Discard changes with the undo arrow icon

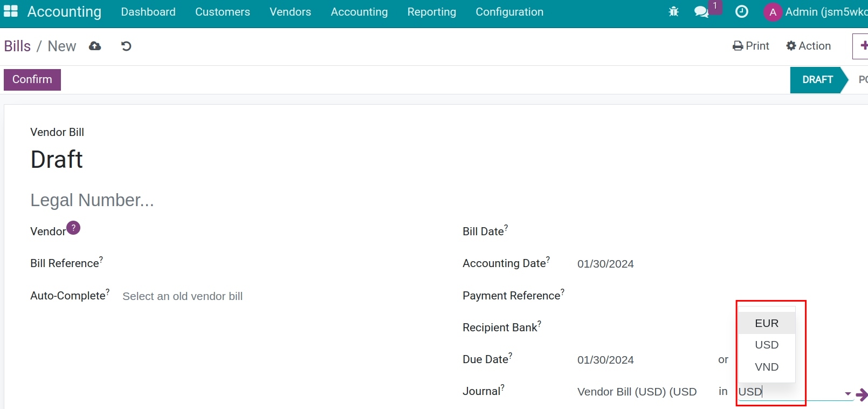coord(126,46)
